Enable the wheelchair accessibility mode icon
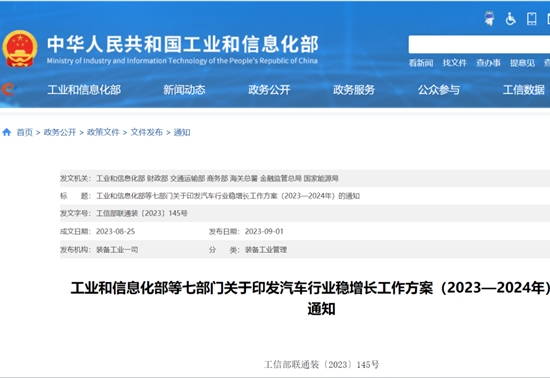 [x=510, y=19]
